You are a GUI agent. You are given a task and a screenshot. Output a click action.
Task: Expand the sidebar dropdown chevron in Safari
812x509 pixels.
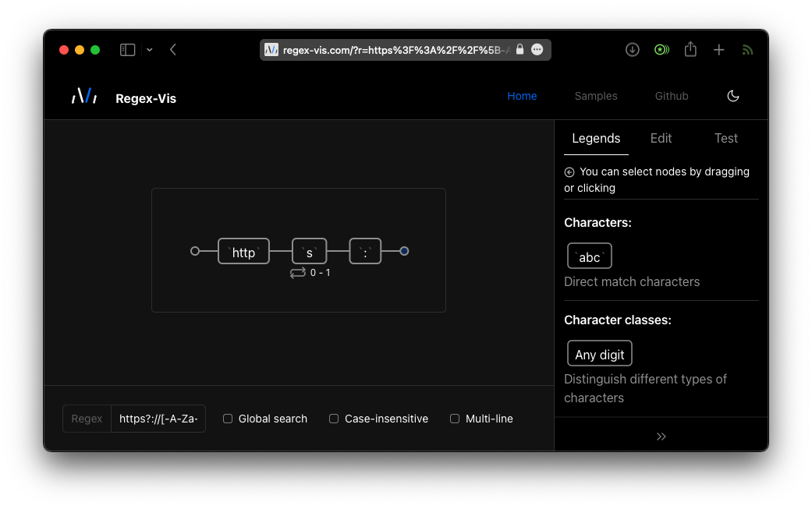150,50
